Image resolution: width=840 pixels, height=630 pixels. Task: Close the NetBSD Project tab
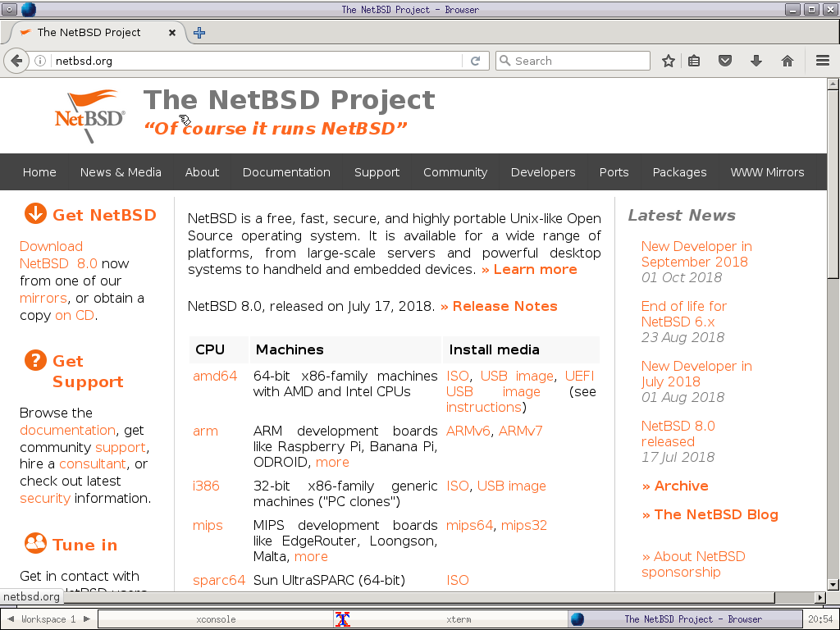coord(172,33)
